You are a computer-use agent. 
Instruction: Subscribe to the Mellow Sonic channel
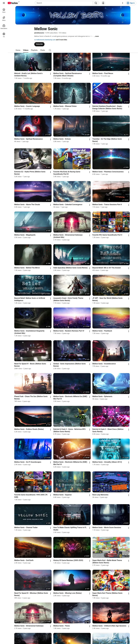(x=39, y=44)
